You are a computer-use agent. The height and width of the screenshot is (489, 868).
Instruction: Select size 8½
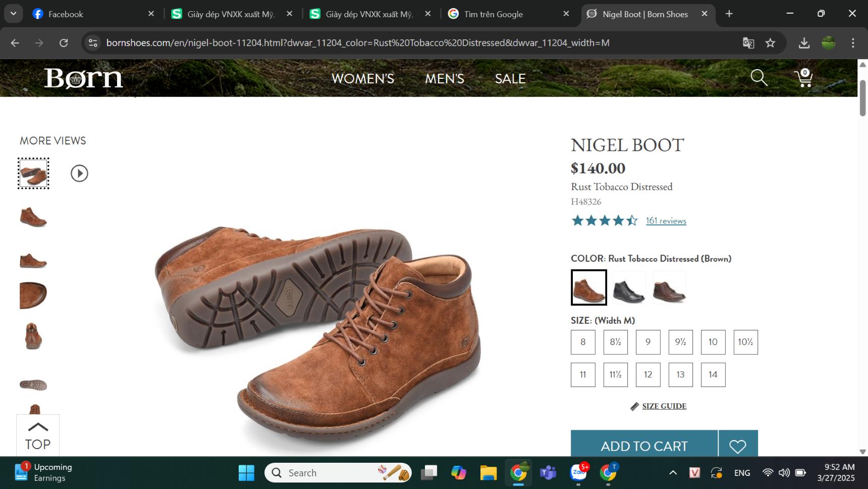pyautogui.click(x=616, y=342)
